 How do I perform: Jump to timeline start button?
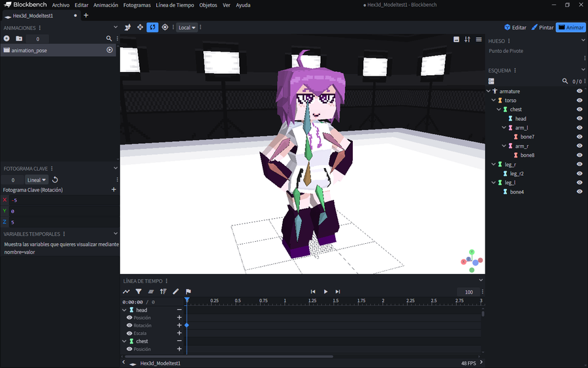313,292
